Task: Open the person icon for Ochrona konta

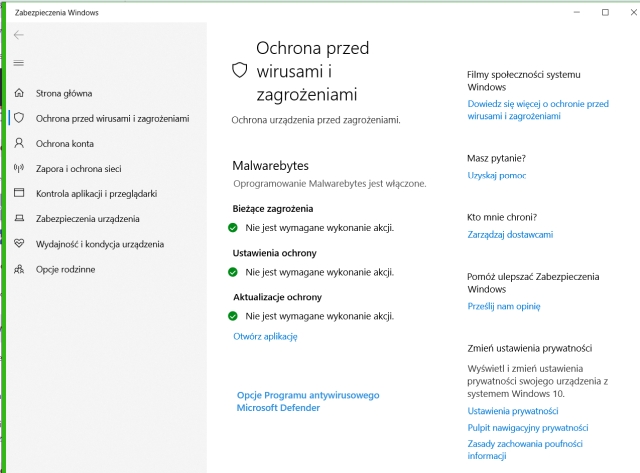Action: [x=19, y=143]
